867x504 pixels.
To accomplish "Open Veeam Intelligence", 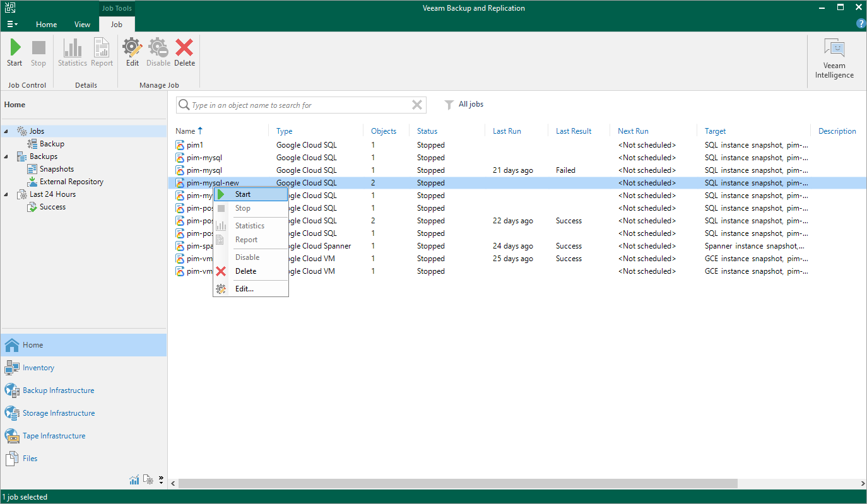I will click(x=834, y=58).
